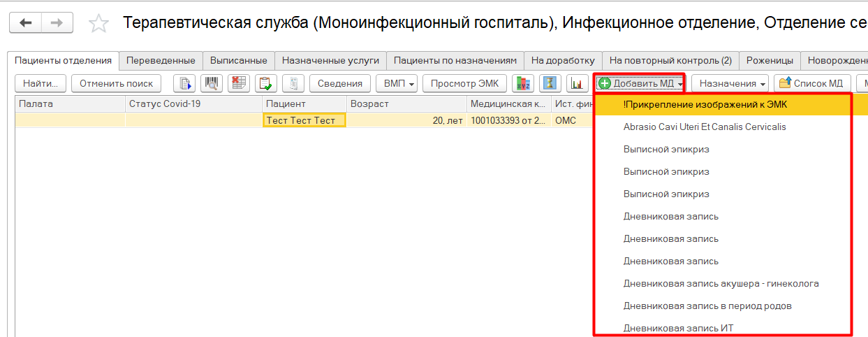Click the Найти... button

[41, 84]
